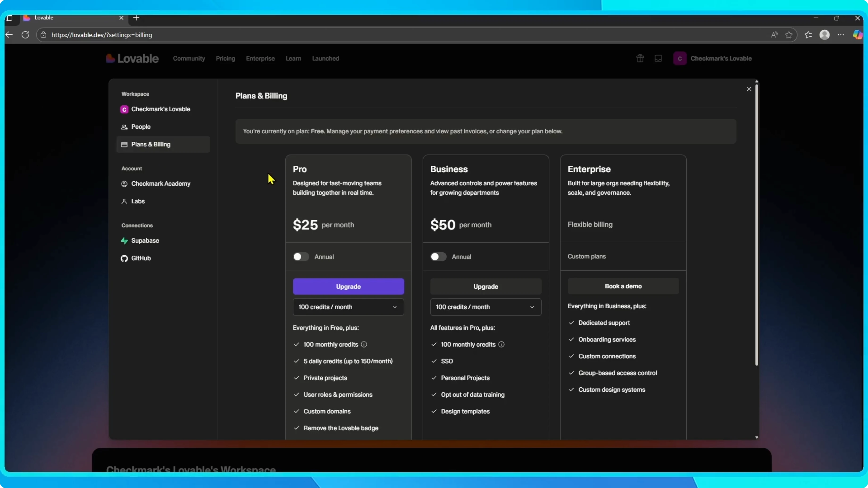868x488 pixels.
Task: Open the Supabase connection settings
Action: [x=163, y=240]
